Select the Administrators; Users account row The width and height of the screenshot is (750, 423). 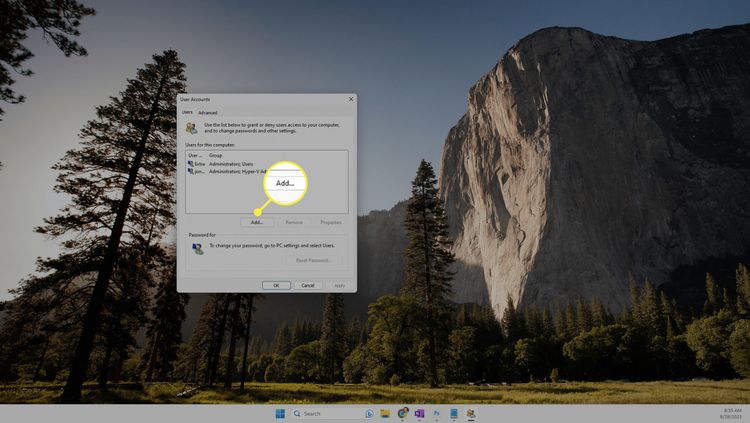point(230,164)
